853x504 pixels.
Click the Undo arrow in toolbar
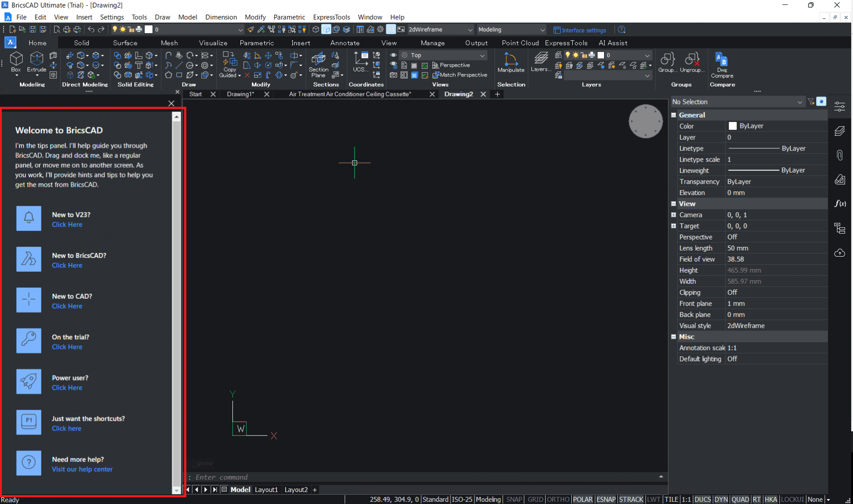91,29
